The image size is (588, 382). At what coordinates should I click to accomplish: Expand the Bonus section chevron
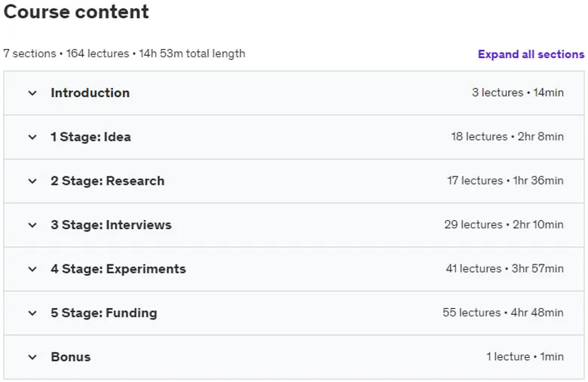pos(32,357)
